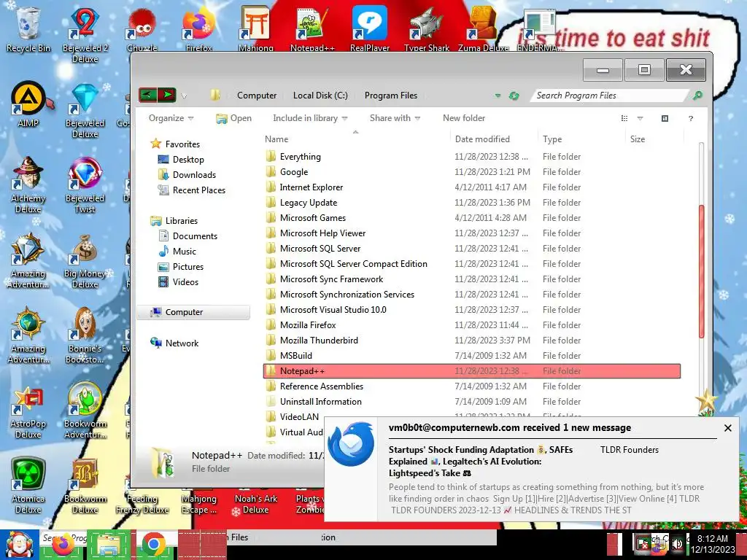This screenshot has width=747, height=560.
Task: Select the Microsoft Games folder
Action: pyautogui.click(x=472, y=217)
